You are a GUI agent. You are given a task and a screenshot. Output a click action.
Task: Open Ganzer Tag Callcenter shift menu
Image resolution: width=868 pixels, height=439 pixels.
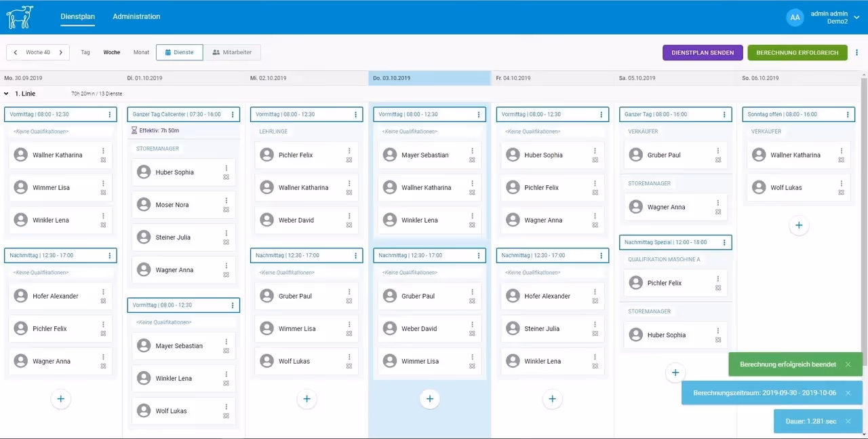[x=233, y=115]
